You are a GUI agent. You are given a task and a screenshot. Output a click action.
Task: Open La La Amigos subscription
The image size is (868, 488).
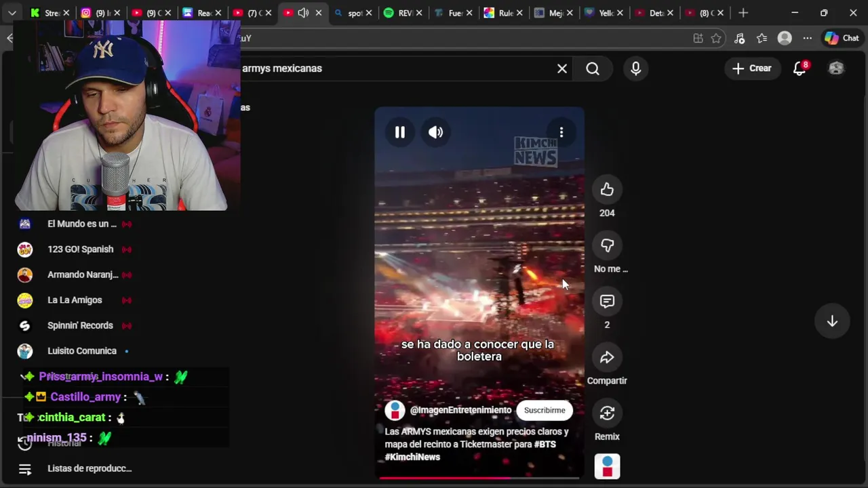75,300
